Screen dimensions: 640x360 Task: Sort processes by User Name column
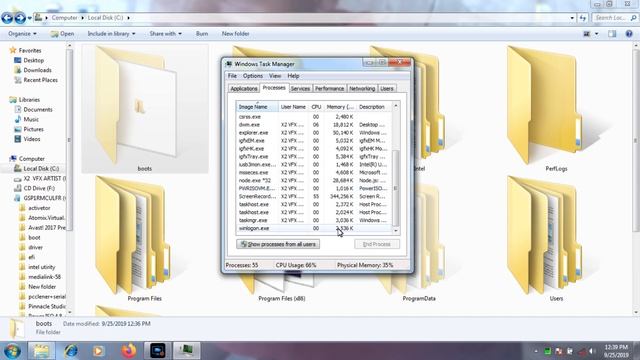pyautogui.click(x=293, y=107)
